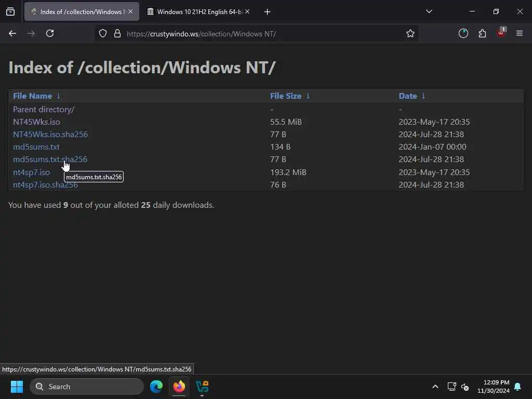Click the network display tray icon
The width and height of the screenshot is (532, 399).
click(451, 387)
